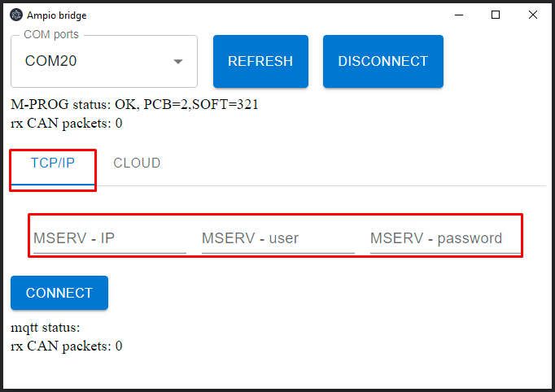555x392 pixels.
Task: Focus the MSERV - IP field
Action: click(x=110, y=238)
